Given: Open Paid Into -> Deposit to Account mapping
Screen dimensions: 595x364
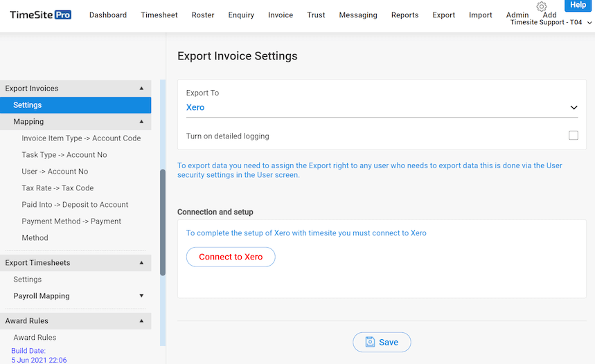Looking at the screenshot, I should pyautogui.click(x=75, y=205).
